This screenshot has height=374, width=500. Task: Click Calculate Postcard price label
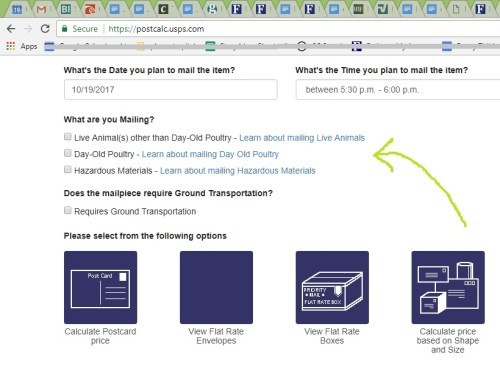[x=100, y=336]
